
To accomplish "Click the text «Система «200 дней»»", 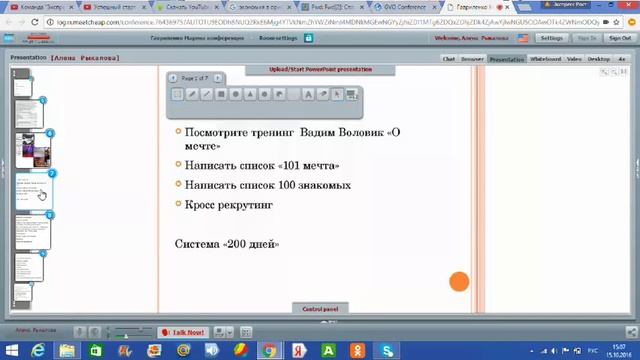I will point(227,244).
